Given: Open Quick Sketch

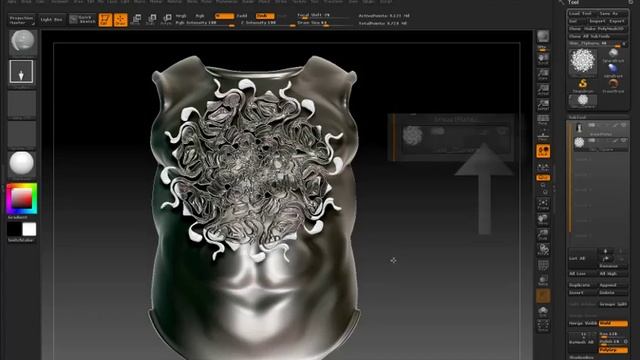Looking at the screenshot, I should click(x=82, y=19).
